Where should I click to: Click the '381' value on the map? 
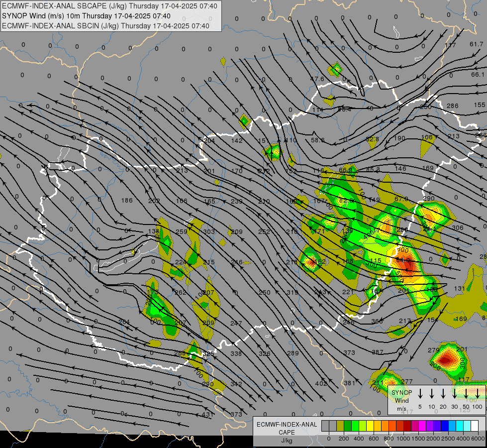click(x=349, y=383)
